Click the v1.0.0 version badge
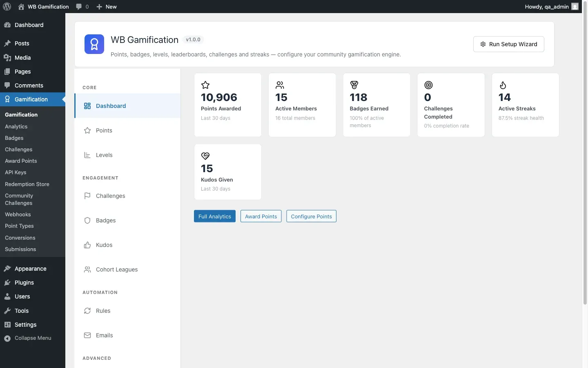Image resolution: width=588 pixels, height=368 pixels. coord(193,40)
